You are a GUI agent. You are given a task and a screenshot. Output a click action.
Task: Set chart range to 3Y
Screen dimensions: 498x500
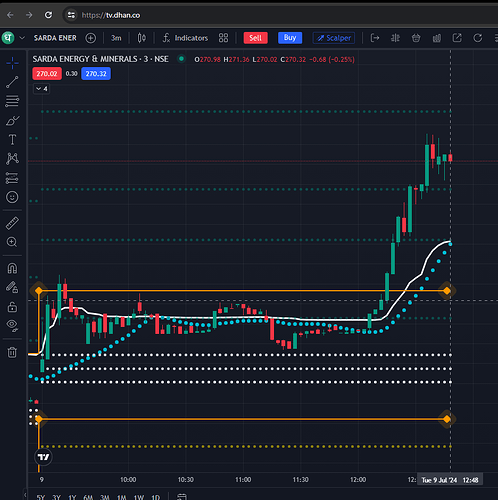pyautogui.click(x=56, y=497)
